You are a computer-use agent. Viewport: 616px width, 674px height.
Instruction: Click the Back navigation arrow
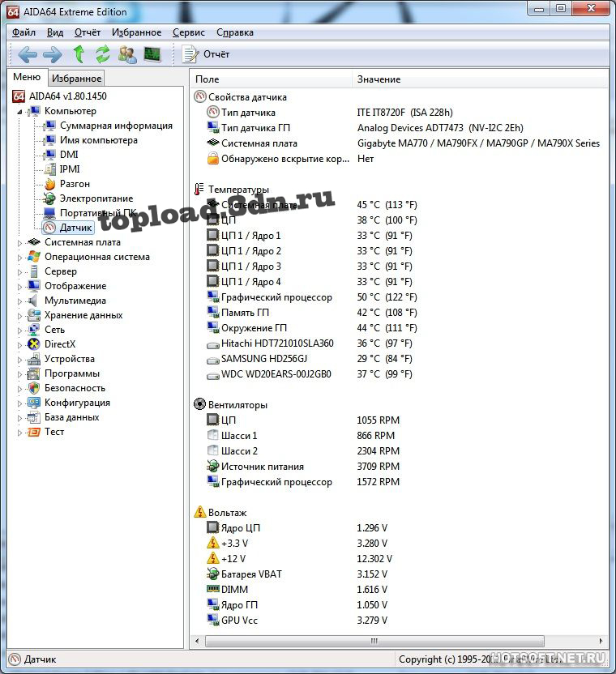tap(28, 54)
